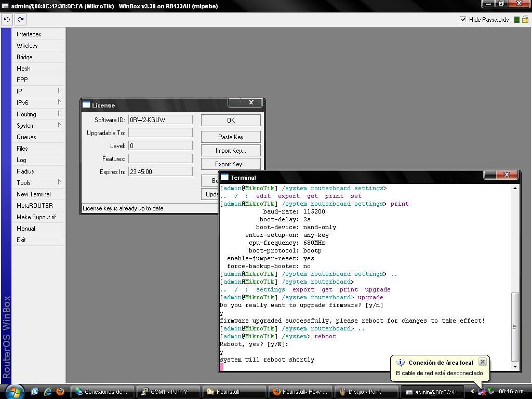Toggle the Hide Passwords checkbox
The width and height of the screenshot is (532, 399).
coord(463,19)
